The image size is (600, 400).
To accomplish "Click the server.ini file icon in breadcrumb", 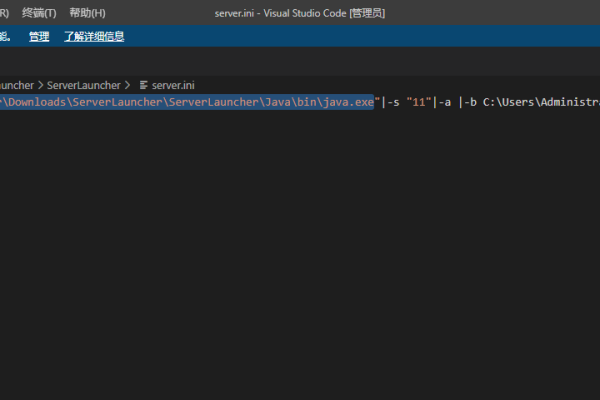I will [143, 85].
